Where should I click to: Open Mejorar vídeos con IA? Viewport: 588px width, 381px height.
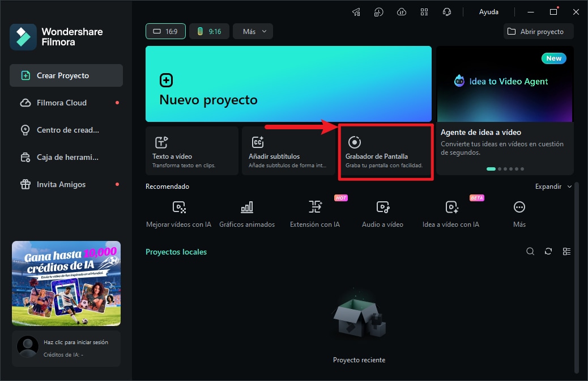[x=179, y=215]
